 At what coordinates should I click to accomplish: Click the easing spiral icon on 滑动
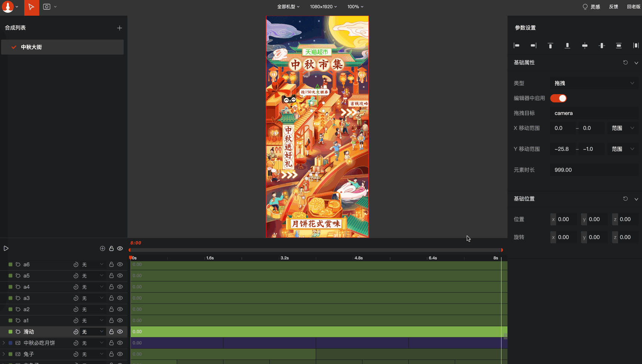(x=76, y=332)
